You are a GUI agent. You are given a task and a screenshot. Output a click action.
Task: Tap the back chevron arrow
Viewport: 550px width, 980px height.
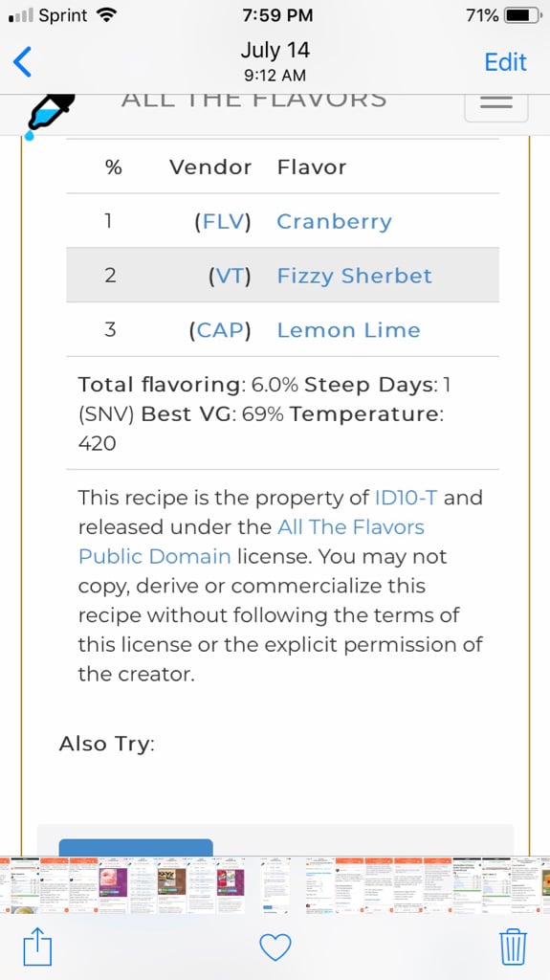pos(22,62)
